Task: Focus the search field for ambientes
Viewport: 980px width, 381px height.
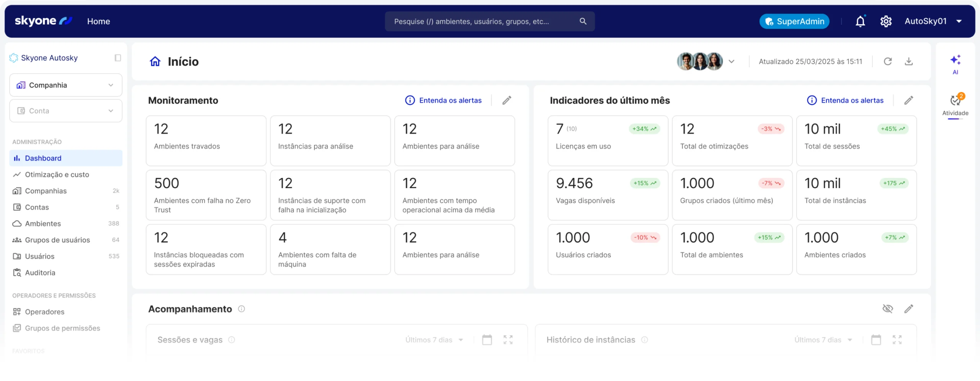Action: click(482, 21)
